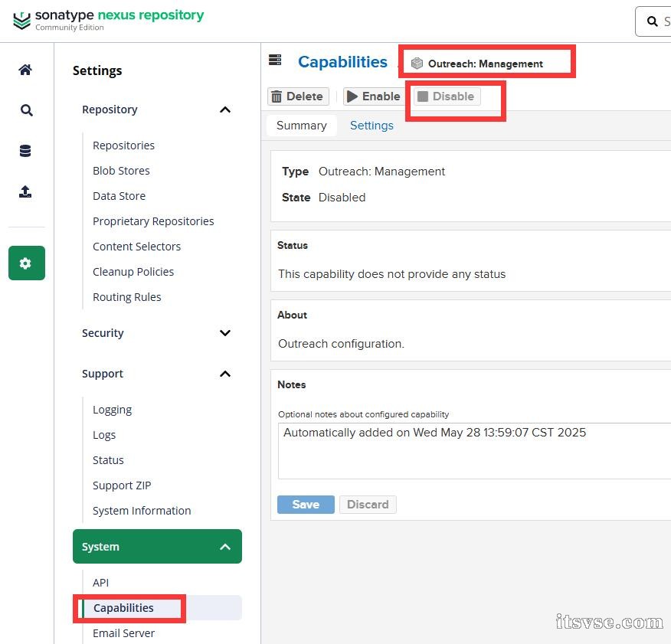The height and width of the screenshot is (644, 671).
Task: Click the Sonatype Nexus Repository logo
Action: coord(108,20)
